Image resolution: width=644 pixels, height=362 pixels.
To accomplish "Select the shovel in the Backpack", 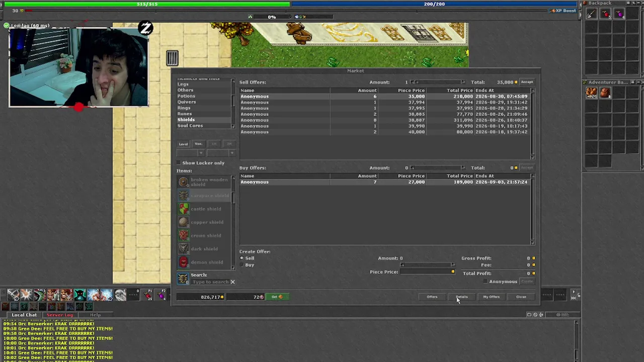I will (x=591, y=14).
